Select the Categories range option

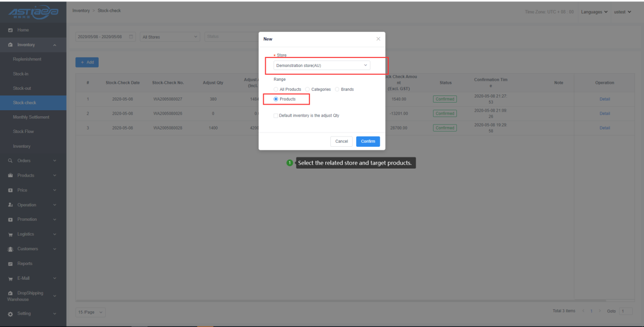click(308, 89)
